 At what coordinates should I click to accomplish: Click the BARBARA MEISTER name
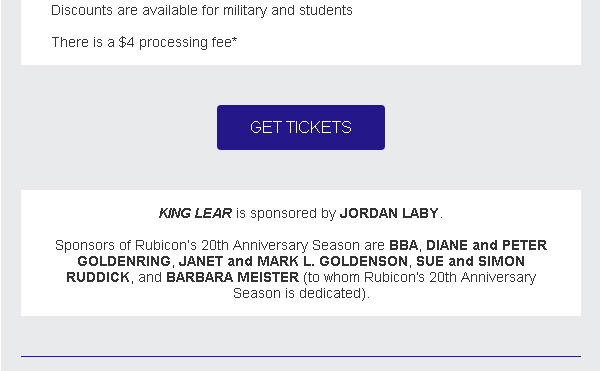coord(232,277)
